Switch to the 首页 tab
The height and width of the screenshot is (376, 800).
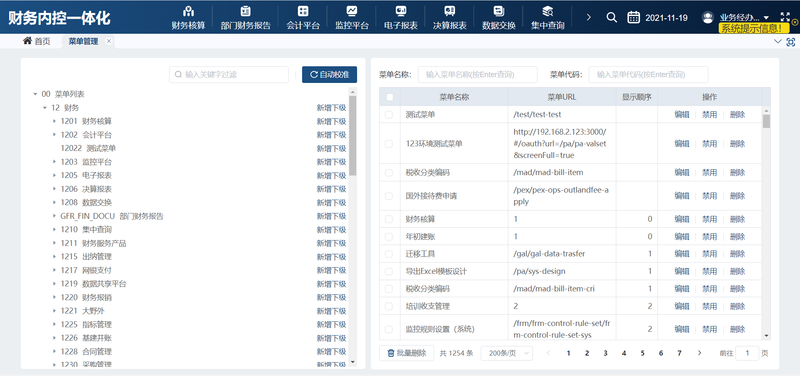pos(37,41)
